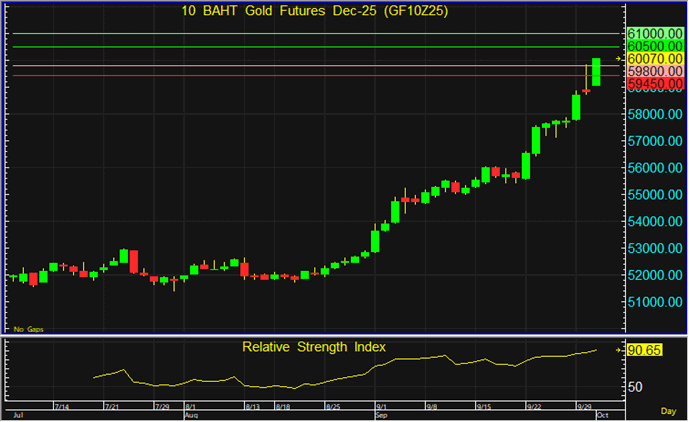Click the yellow RSI value 90.65 label
The height and width of the screenshot is (422, 689).
(645, 351)
